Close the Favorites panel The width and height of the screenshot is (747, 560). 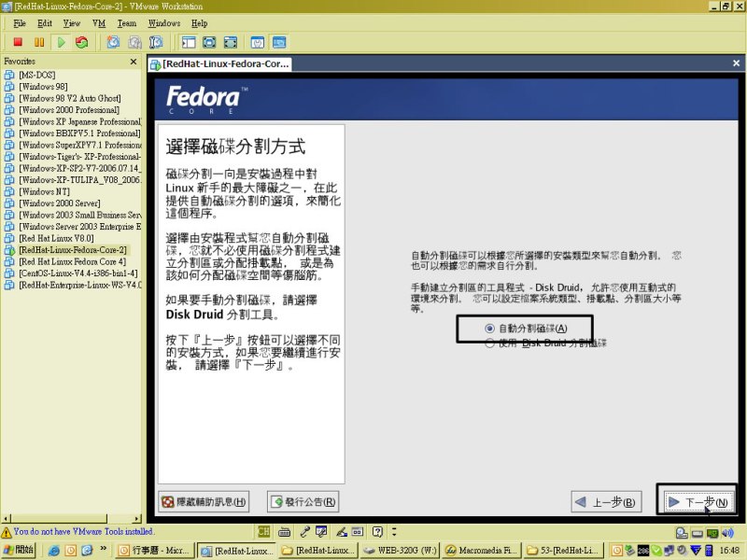point(134,62)
